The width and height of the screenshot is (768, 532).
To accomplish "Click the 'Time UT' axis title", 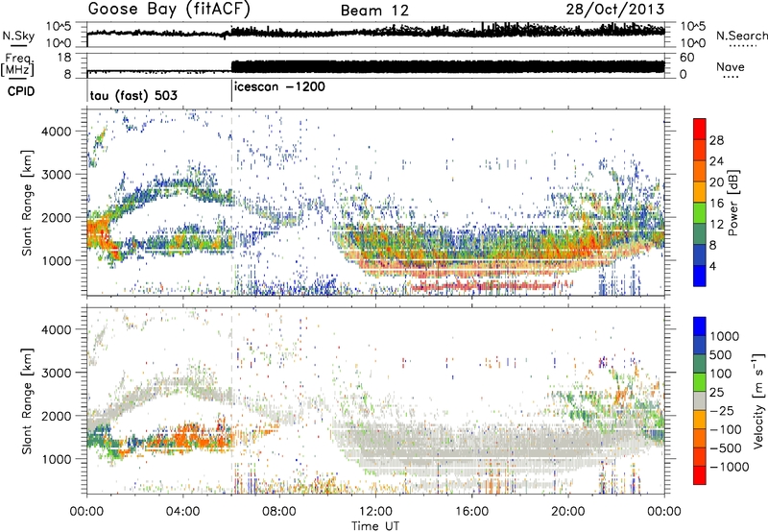I will pyautogui.click(x=375, y=526).
